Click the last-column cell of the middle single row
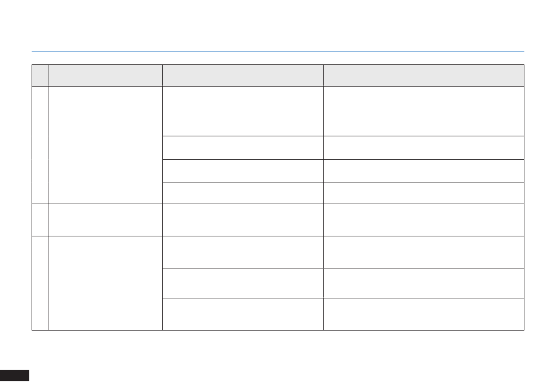The image size is (556, 392). click(x=424, y=220)
